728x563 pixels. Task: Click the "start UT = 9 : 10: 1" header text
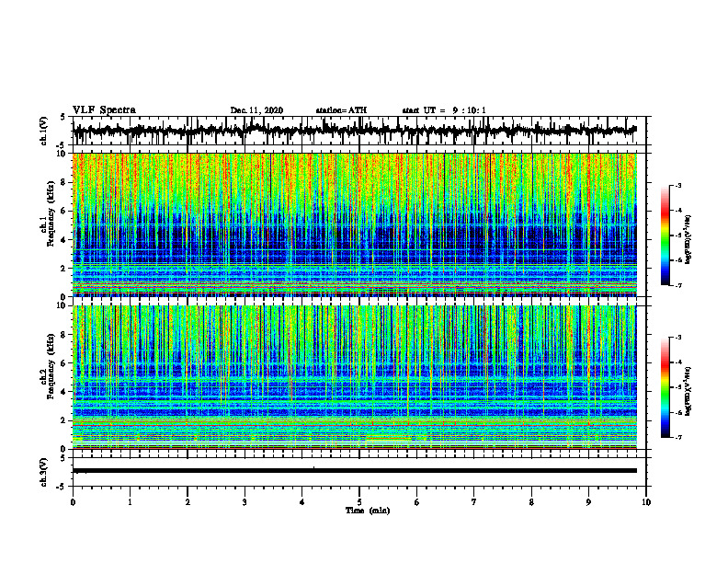[444, 110]
